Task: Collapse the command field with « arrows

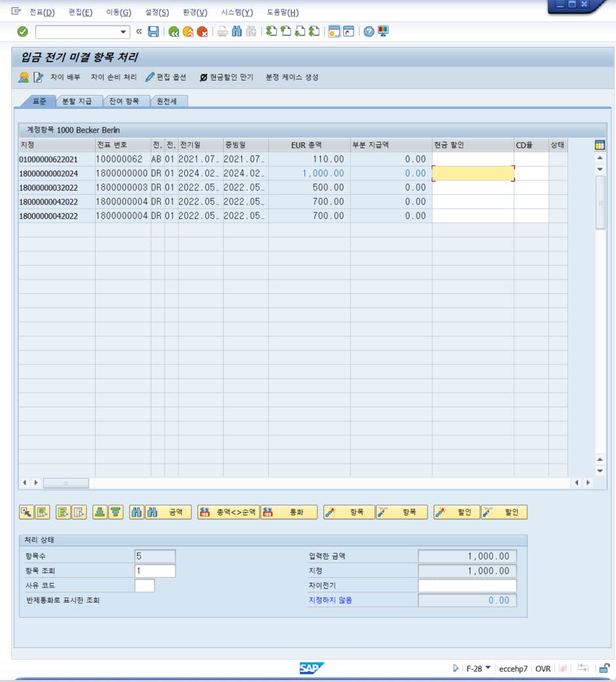Action: 139,31
